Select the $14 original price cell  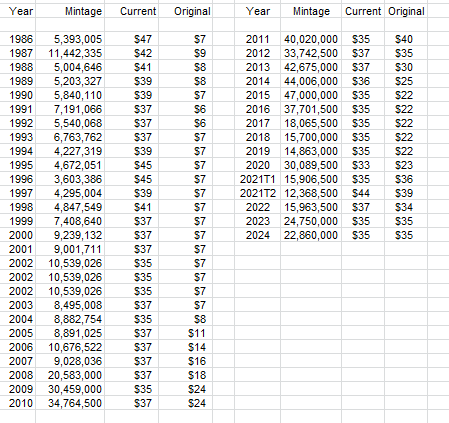click(x=185, y=347)
